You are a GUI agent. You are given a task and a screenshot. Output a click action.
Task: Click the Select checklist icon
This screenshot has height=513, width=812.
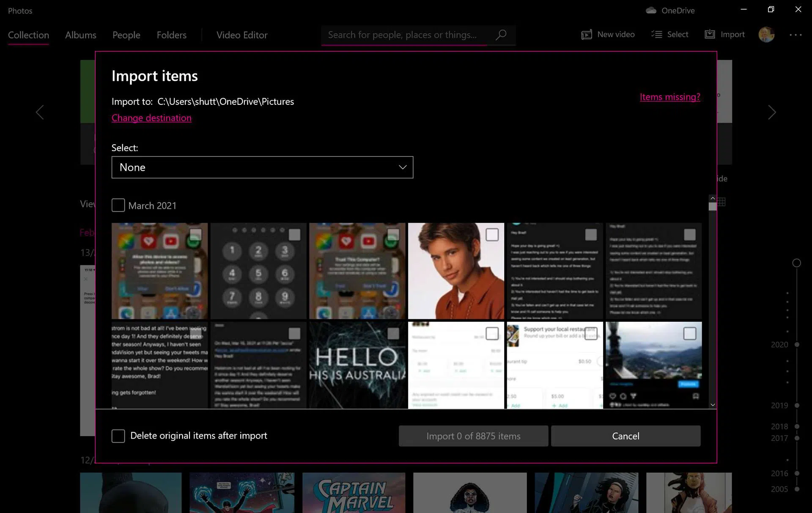pos(656,35)
